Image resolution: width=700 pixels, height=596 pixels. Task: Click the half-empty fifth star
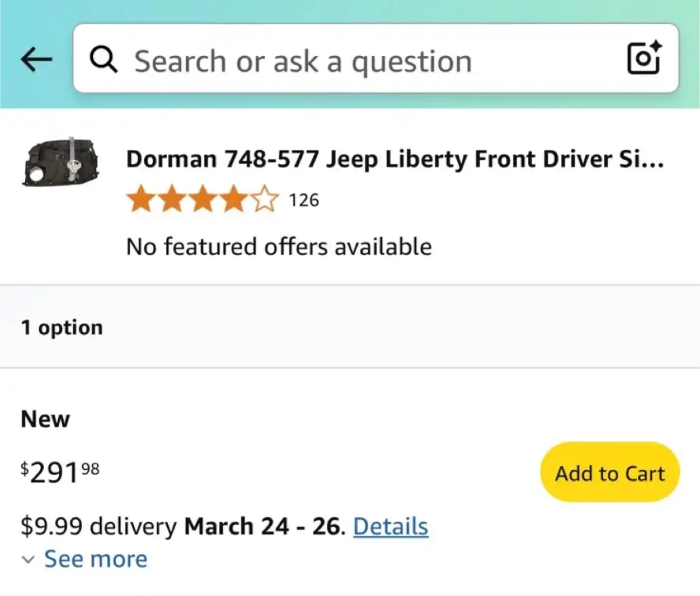(x=265, y=199)
